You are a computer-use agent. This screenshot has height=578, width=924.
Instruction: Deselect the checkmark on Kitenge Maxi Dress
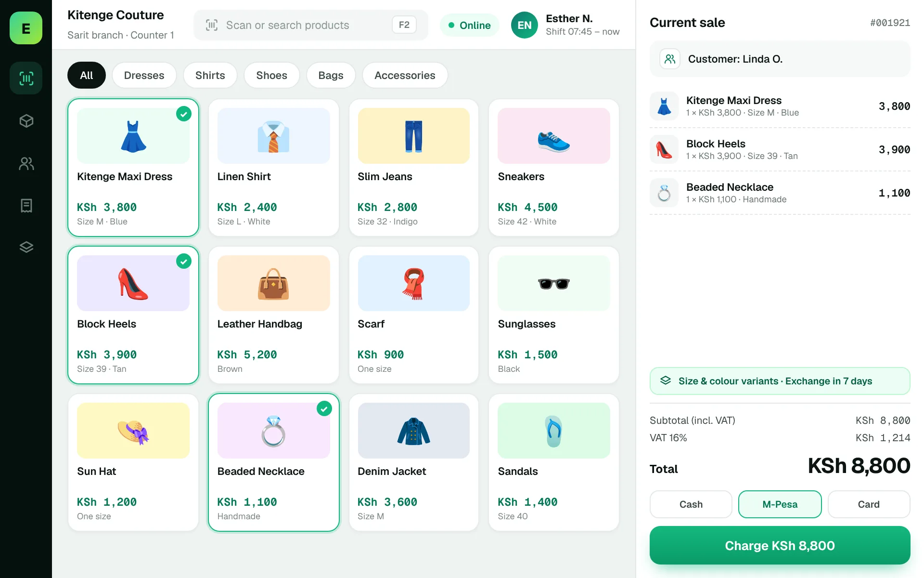pyautogui.click(x=184, y=114)
